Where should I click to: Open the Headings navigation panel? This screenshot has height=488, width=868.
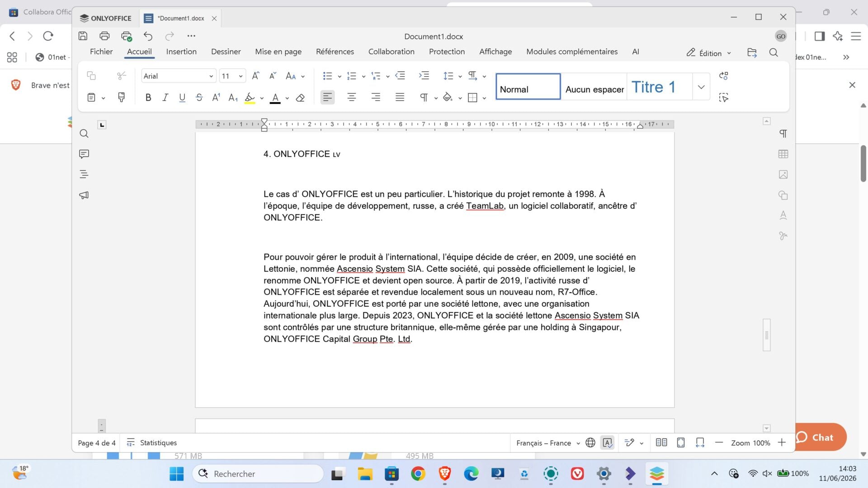click(x=84, y=174)
